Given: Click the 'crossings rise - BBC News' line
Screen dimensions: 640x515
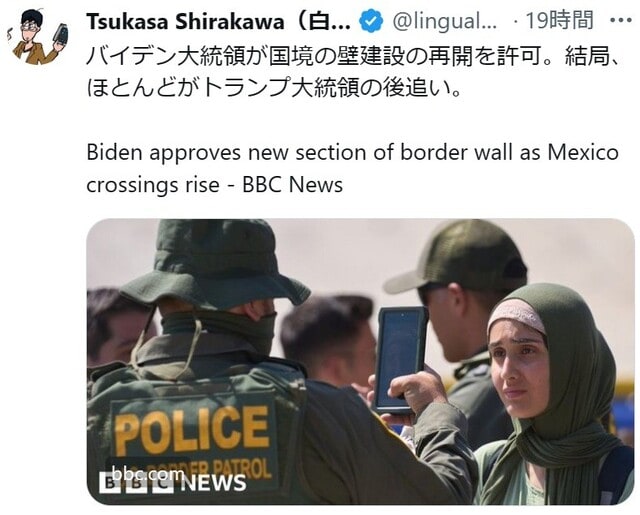Looking at the screenshot, I should 215,185.
